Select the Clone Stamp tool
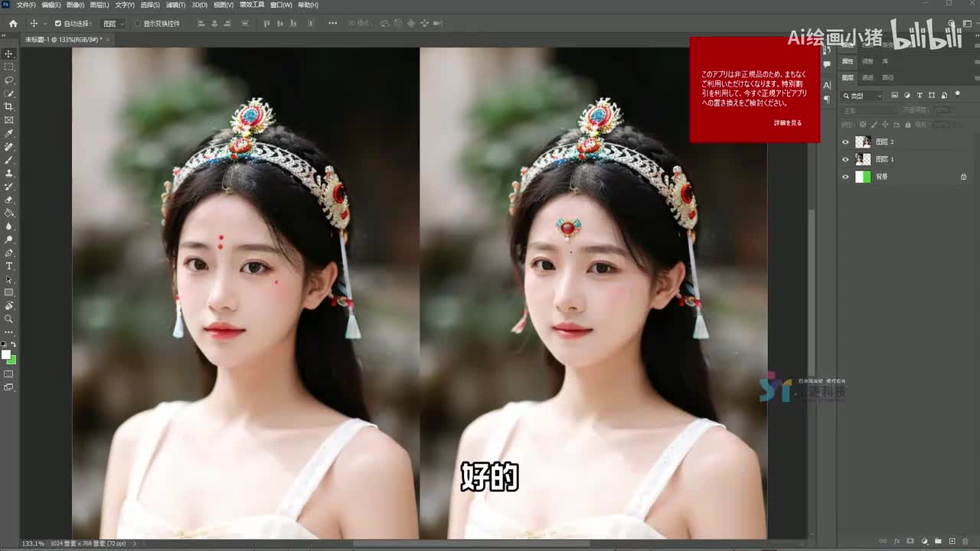 (x=9, y=173)
